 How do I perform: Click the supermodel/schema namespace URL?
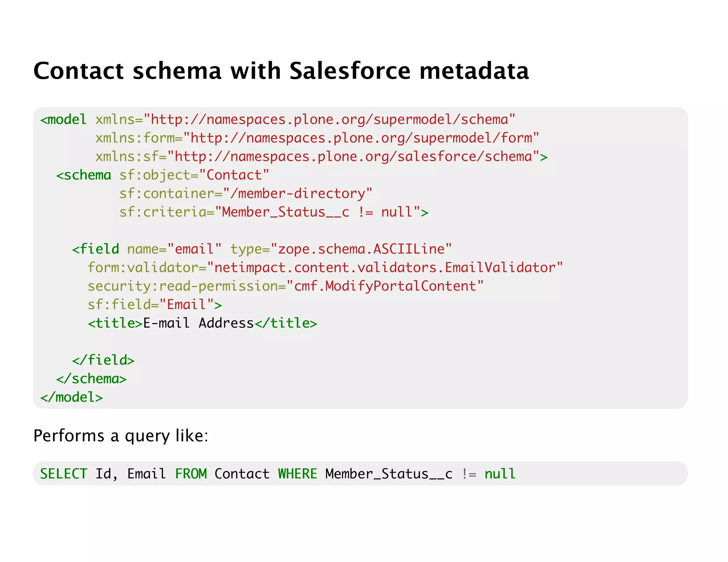pyautogui.click(x=333, y=120)
